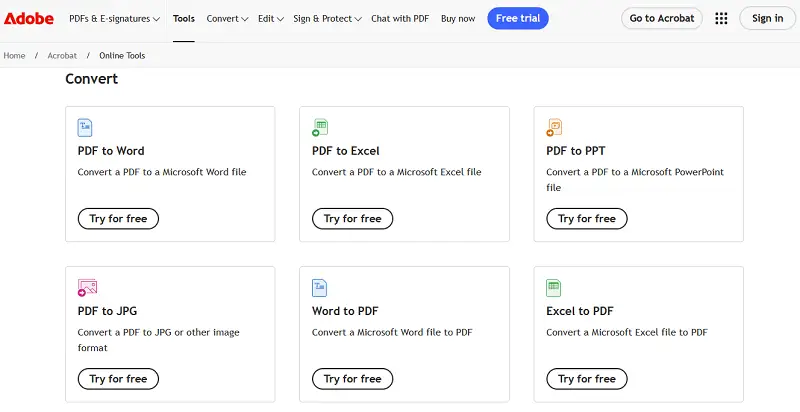Click the PDF to Word heading
Image resolution: width=800 pixels, height=412 pixels.
(111, 151)
